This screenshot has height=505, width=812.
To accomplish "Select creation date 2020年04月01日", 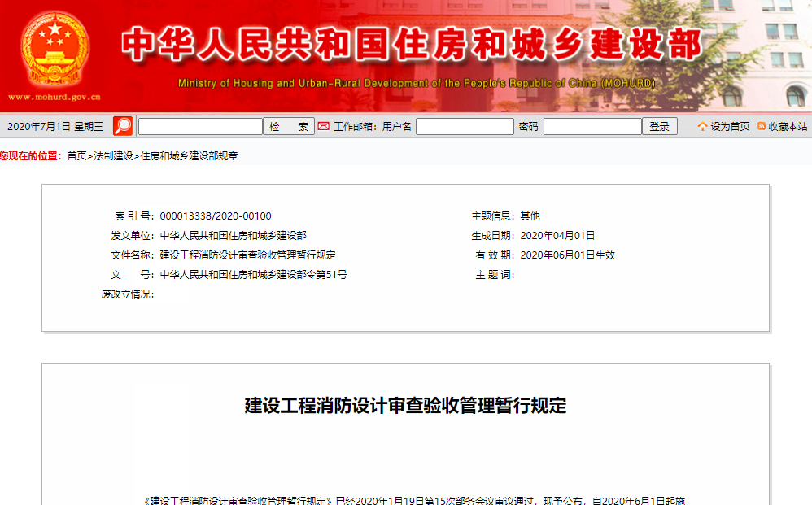I will (557, 236).
